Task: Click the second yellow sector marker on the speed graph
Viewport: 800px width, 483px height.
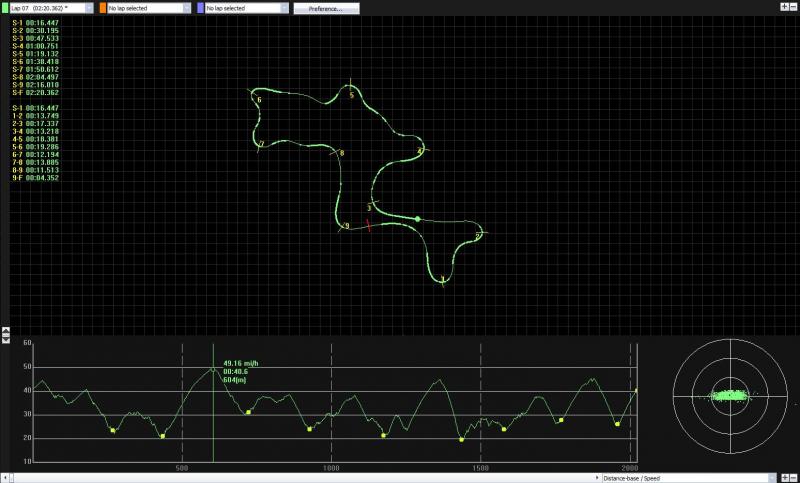Action: (x=163, y=436)
